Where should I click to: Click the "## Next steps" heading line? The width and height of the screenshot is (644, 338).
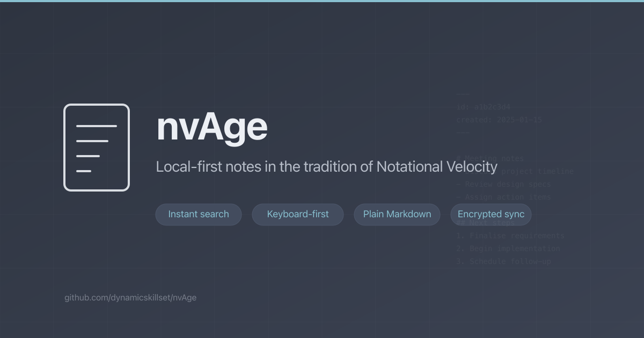click(x=486, y=223)
